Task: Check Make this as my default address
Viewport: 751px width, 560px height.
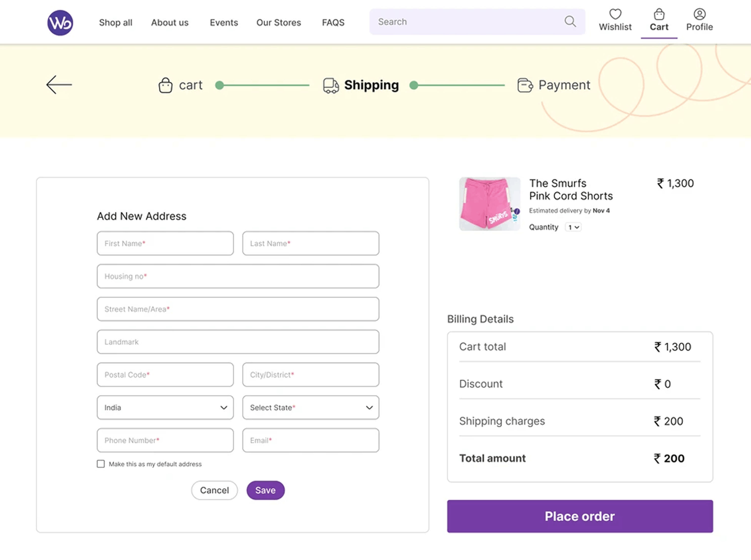Action: (101, 464)
